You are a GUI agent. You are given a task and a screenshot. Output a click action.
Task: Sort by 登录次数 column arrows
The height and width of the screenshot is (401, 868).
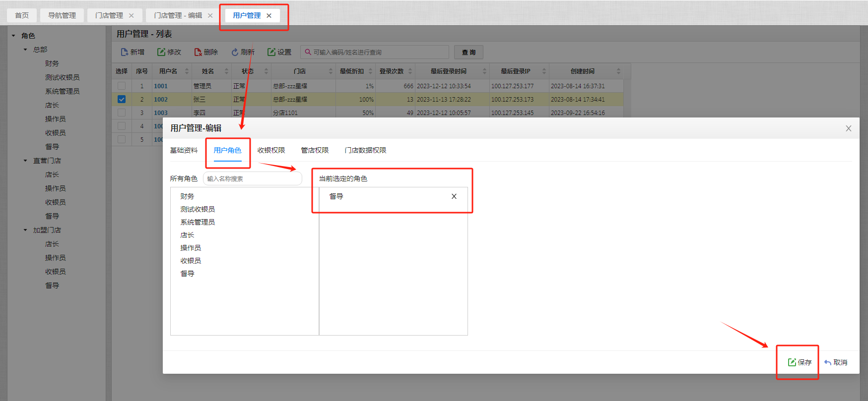pyautogui.click(x=410, y=71)
